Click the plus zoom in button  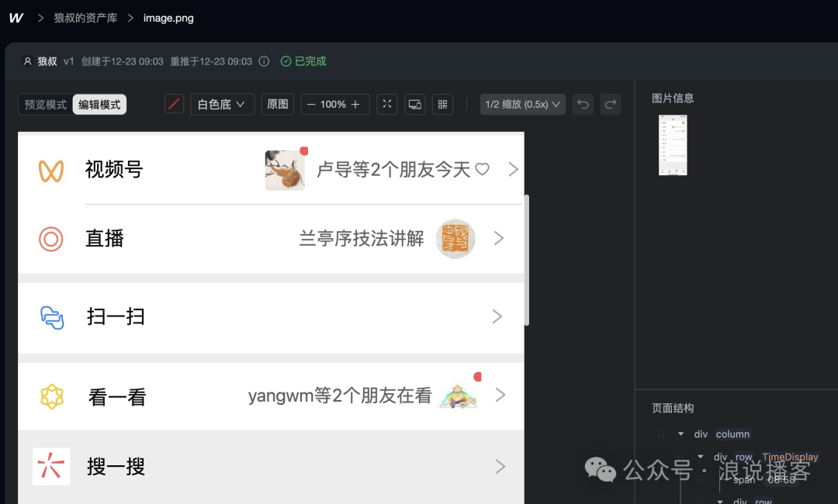[x=355, y=105]
